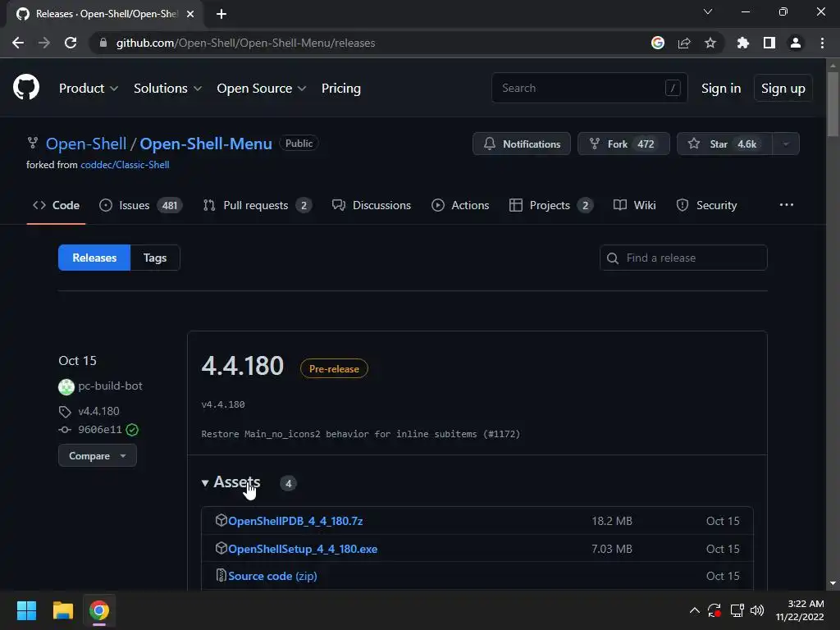Show hidden tray icons chevron
The image size is (840, 630).
[x=694, y=610]
